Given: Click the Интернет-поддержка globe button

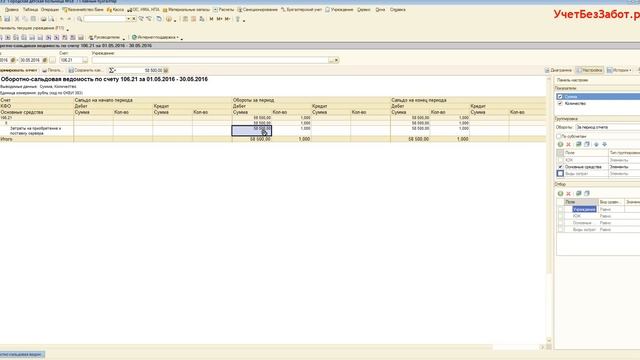Looking at the screenshot, I should coord(156,37).
